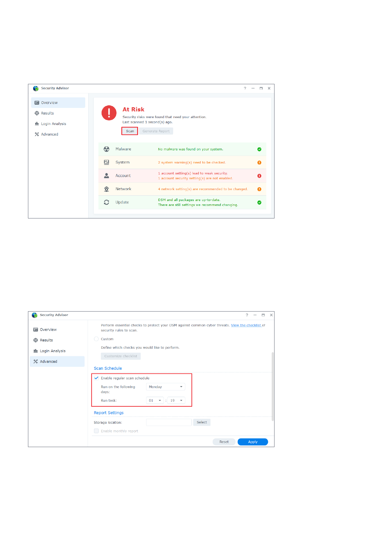Click the Storage location text field

[169, 422]
